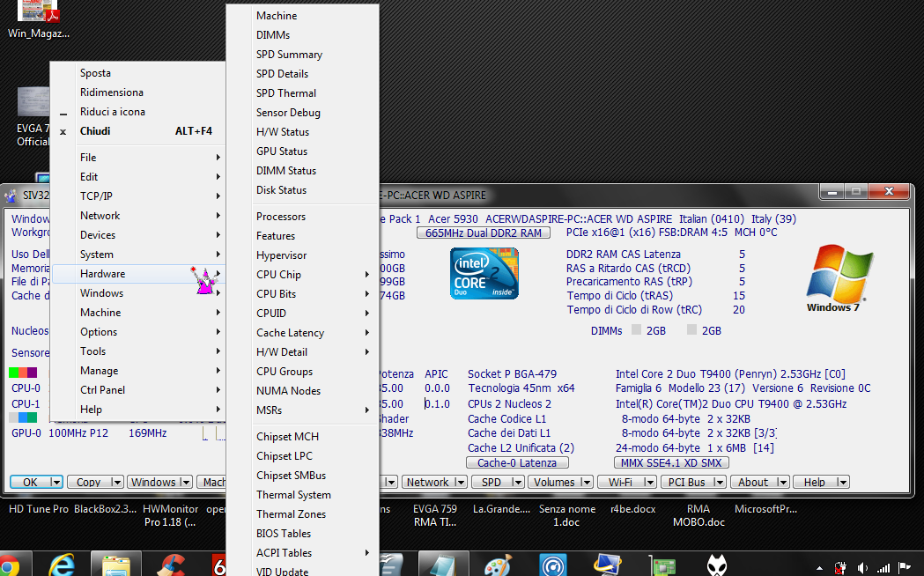Open the Volumes button dropdown arrow

[x=585, y=483]
